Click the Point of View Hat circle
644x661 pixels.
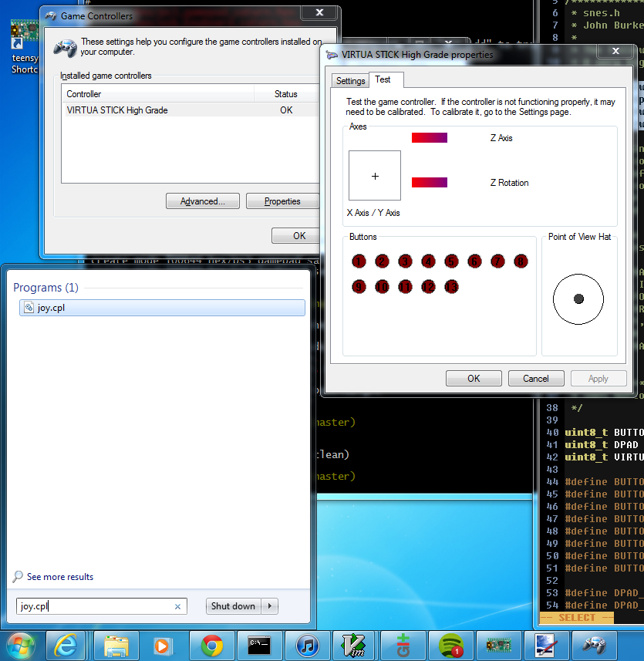pos(578,299)
